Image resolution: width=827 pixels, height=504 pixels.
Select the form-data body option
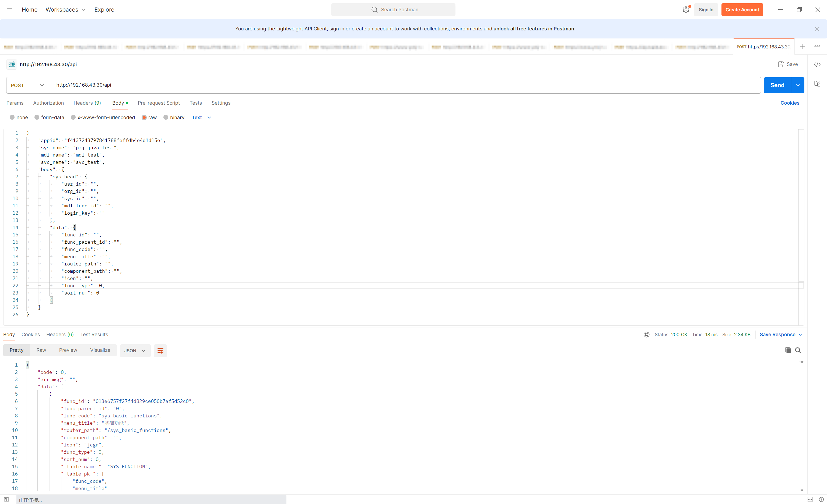(49, 117)
